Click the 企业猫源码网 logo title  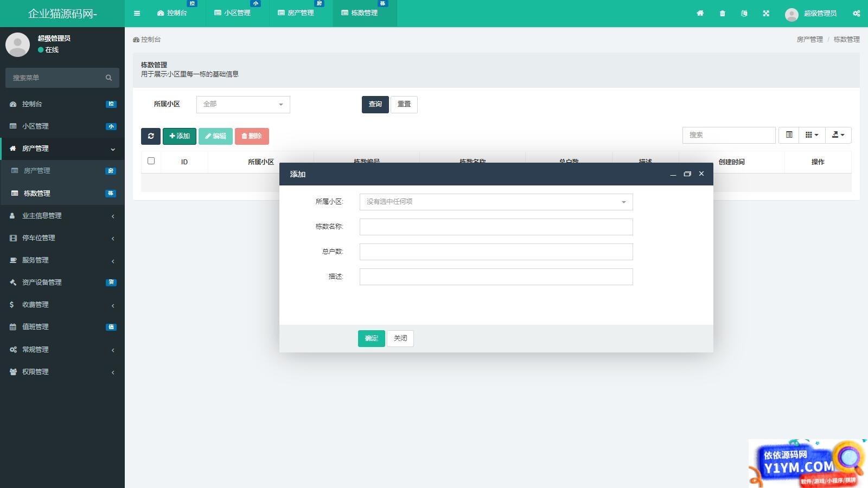[62, 14]
